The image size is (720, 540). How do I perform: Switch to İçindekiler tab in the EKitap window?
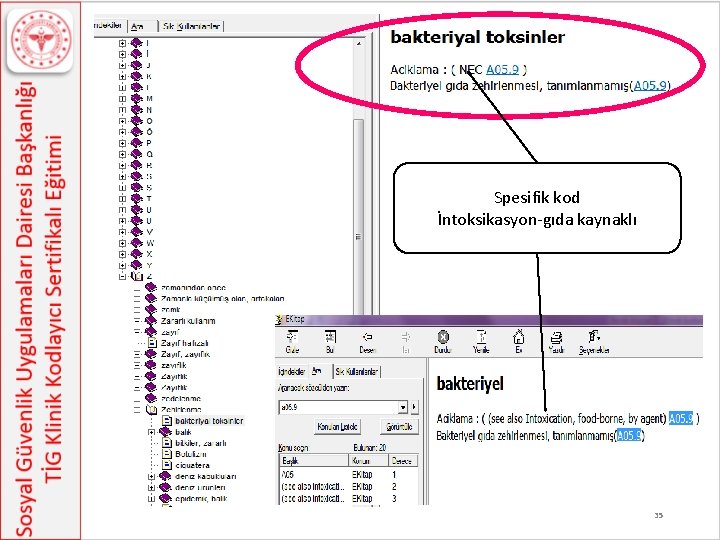click(x=292, y=371)
